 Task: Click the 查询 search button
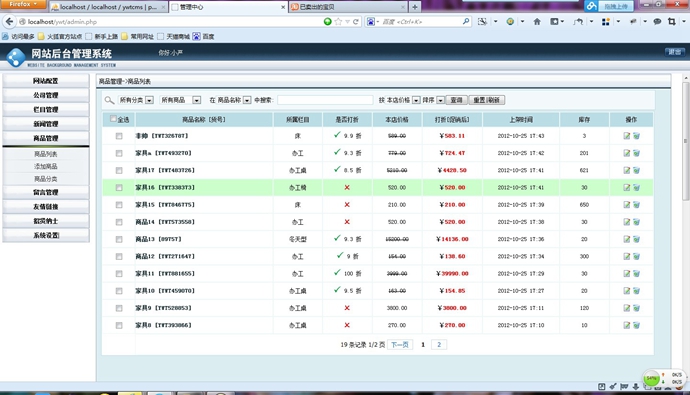456,100
